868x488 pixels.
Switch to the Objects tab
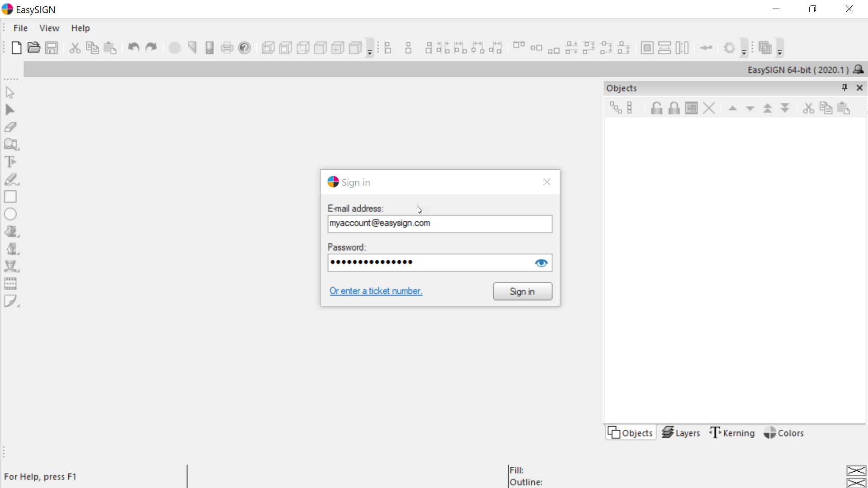(631, 433)
